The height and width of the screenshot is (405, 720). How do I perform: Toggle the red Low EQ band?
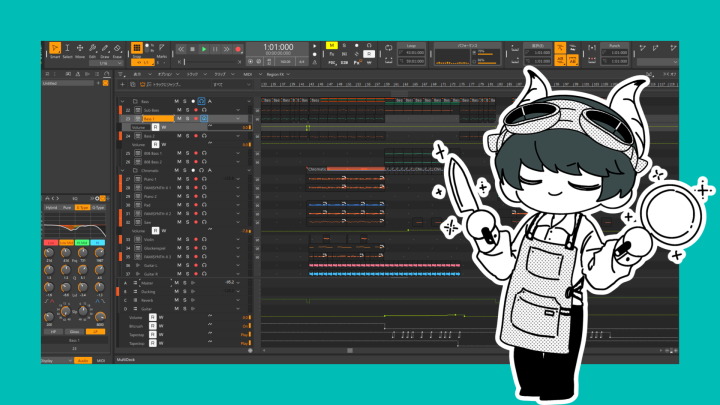51,242
